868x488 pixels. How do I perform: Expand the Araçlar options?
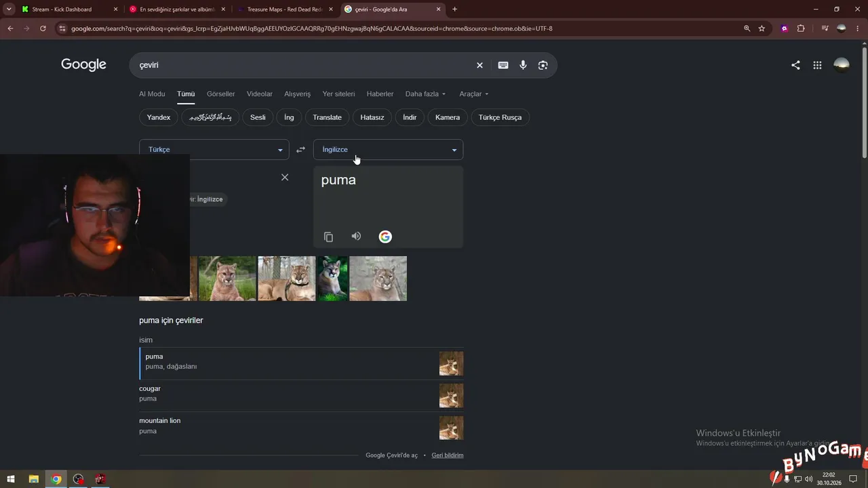tap(474, 94)
